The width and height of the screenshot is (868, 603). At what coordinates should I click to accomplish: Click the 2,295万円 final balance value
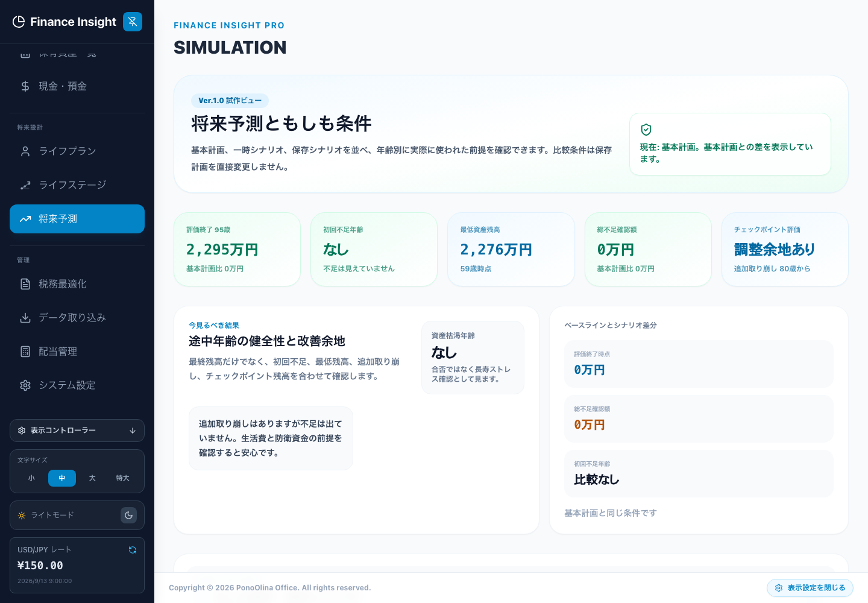pos(222,250)
